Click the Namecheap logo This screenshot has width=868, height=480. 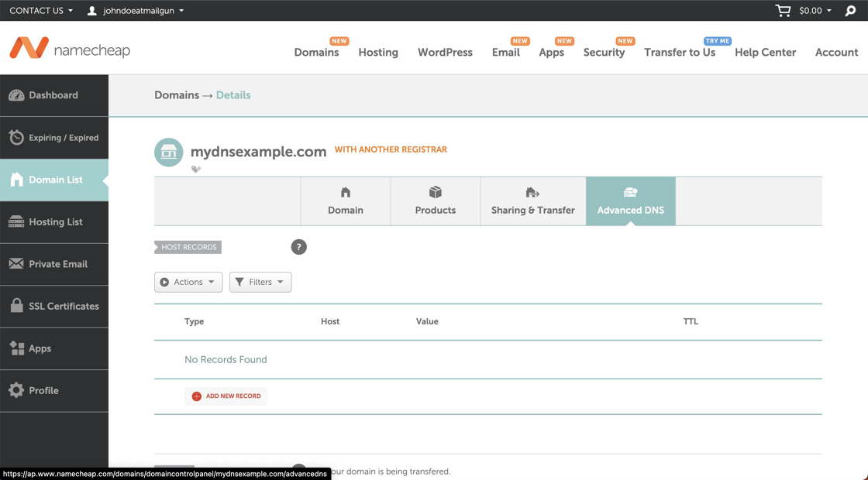[x=70, y=49]
